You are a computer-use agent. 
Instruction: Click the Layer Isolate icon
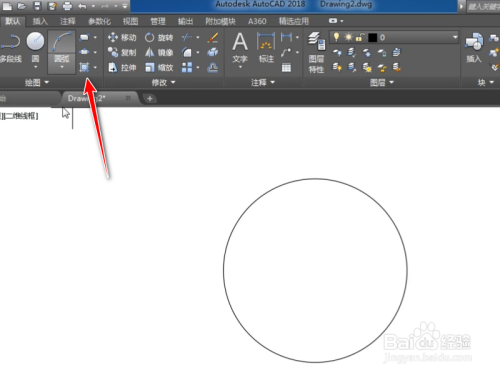tap(352, 52)
